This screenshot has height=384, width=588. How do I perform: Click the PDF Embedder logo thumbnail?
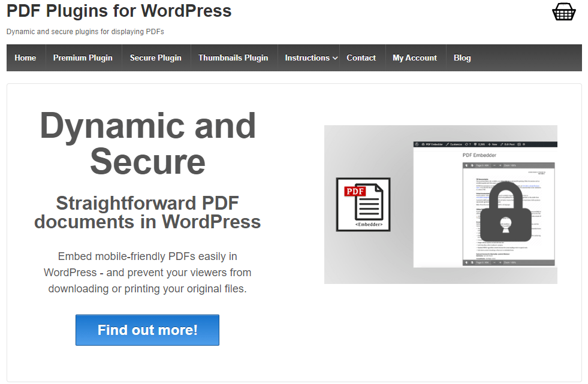click(x=363, y=204)
